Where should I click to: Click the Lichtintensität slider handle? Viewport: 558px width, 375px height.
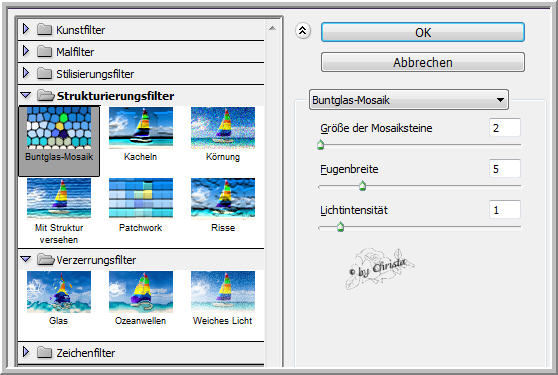click(x=340, y=227)
